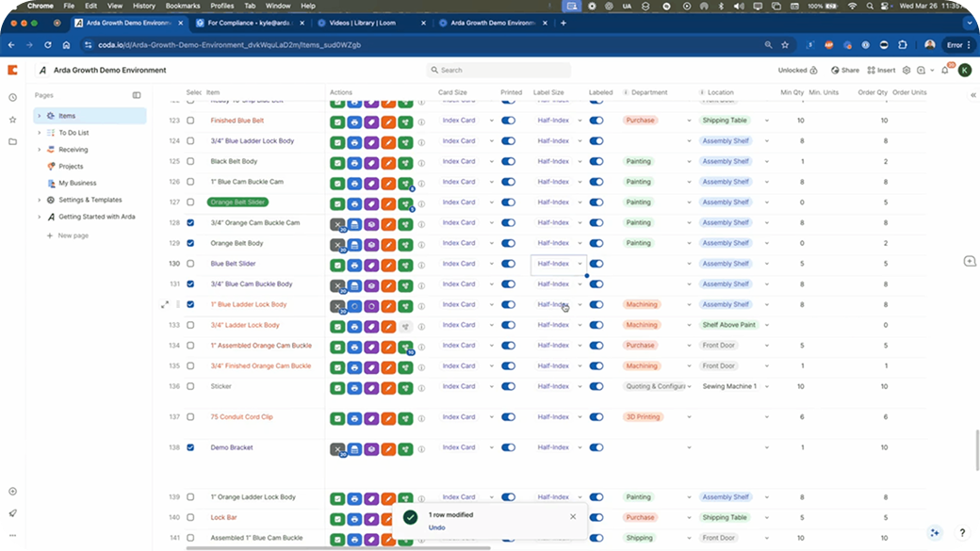Toggle Printed switch for 75 Conduit Cord Clip

[508, 416]
